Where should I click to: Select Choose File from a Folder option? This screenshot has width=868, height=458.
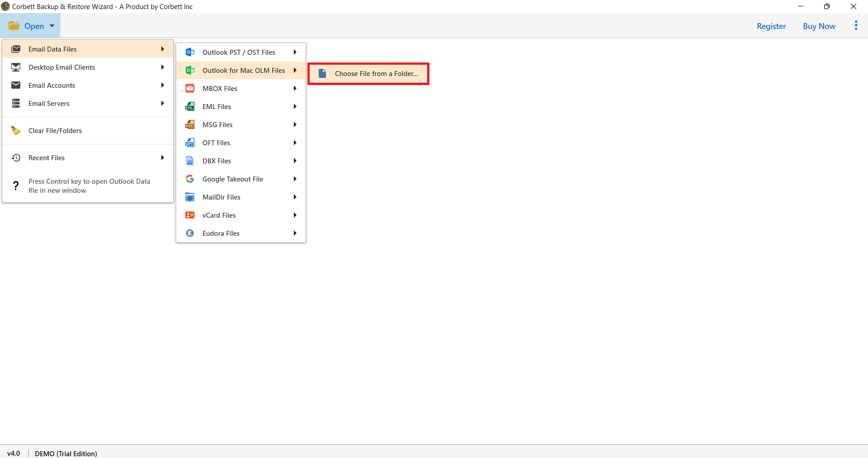368,74
